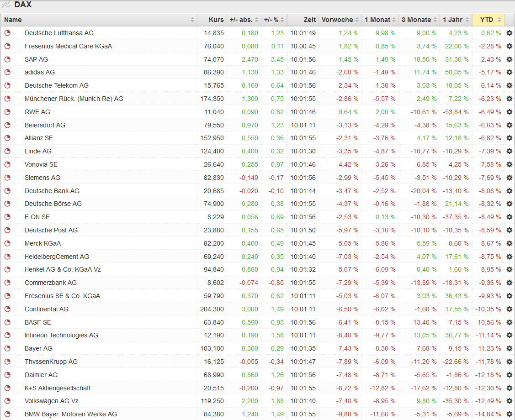Sort the table by 1 Jahr performance
Viewport: 515px width, 420px height.
pyautogui.click(x=456, y=20)
